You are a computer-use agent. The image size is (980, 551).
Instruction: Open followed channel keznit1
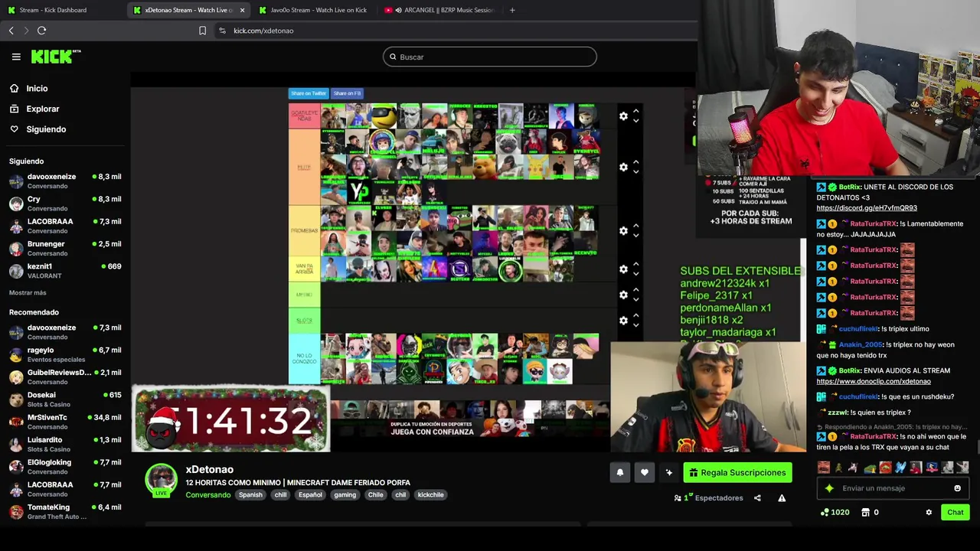65,270
